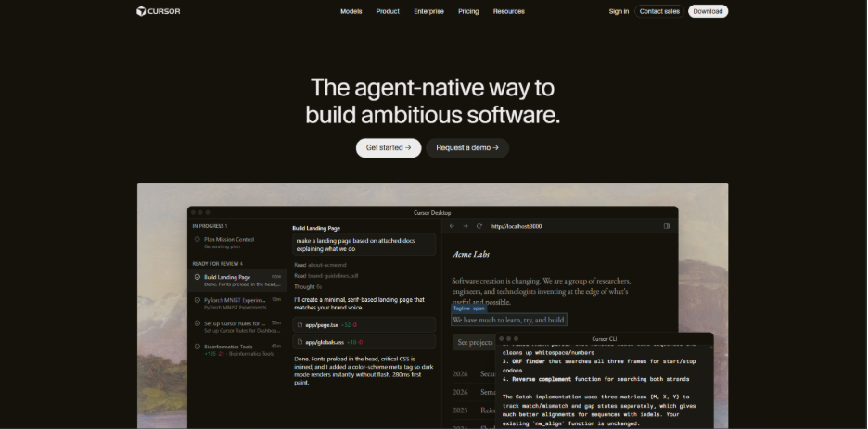The image size is (868, 429).
Task: Select the Build Landing Page task row
Action: (236, 281)
